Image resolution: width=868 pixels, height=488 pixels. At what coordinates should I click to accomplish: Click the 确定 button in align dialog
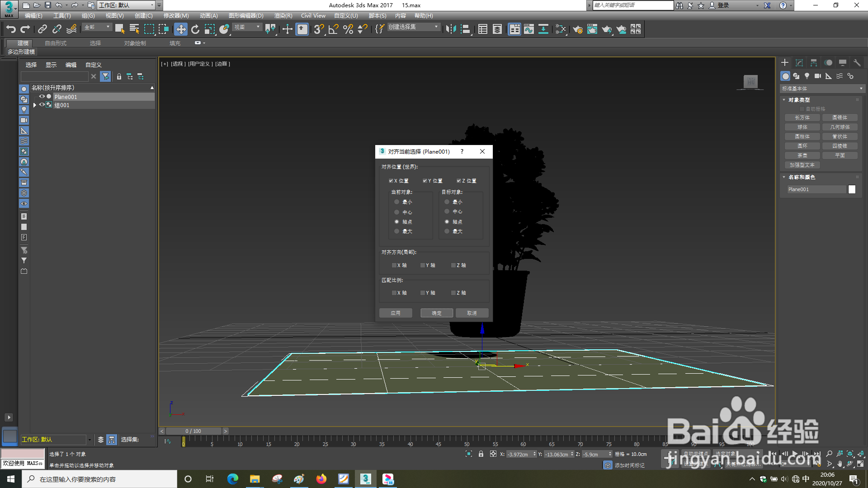(x=437, y=313)
